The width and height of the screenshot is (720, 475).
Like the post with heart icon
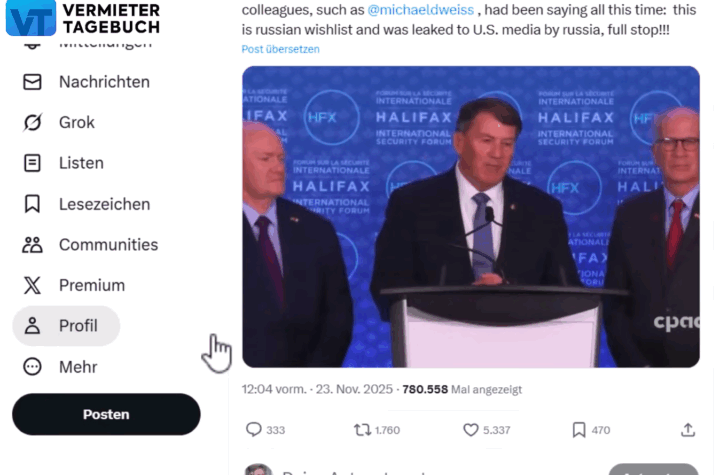tap(471, 430)
